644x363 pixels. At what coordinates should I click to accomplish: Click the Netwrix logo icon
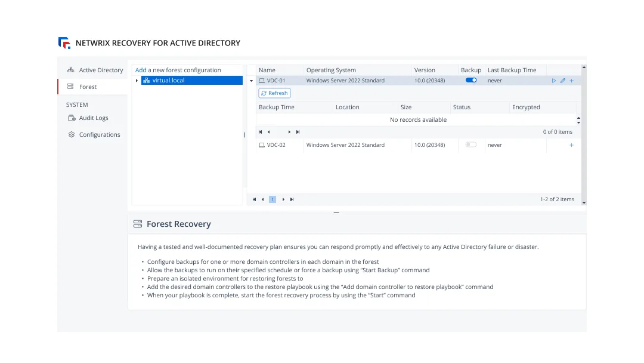point(64,43)
